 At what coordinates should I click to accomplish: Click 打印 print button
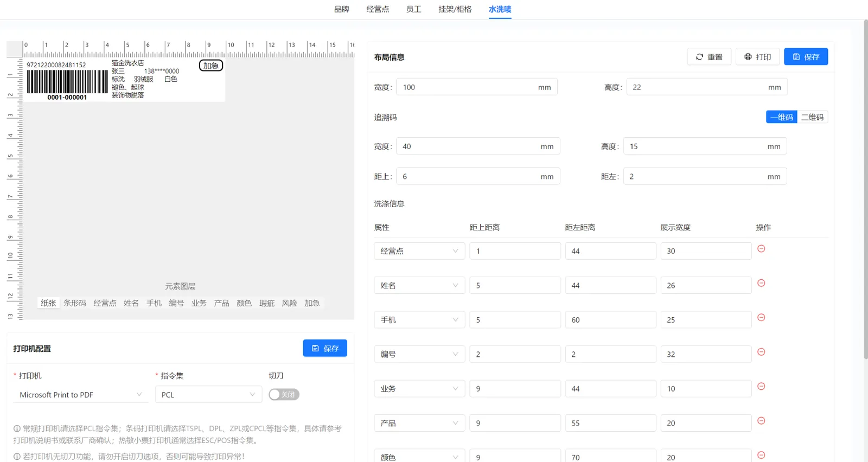[757, 57]
